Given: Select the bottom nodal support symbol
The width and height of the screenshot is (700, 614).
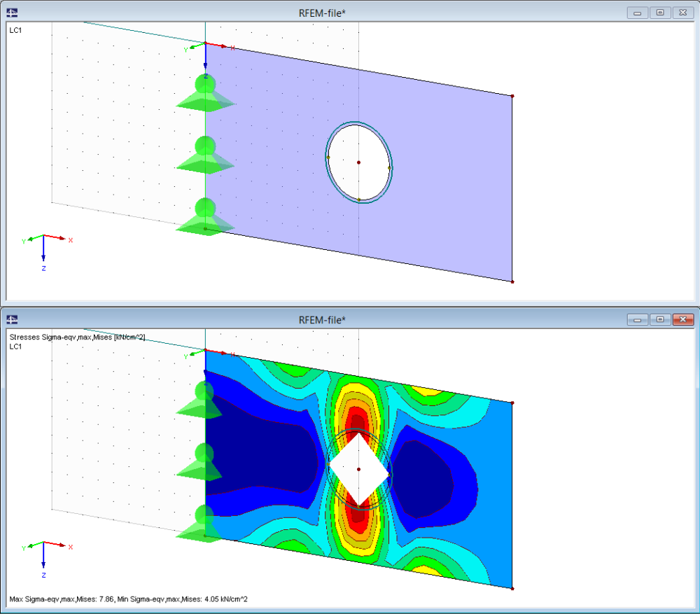Looking at the screenshot, I should tap(205, 214).
